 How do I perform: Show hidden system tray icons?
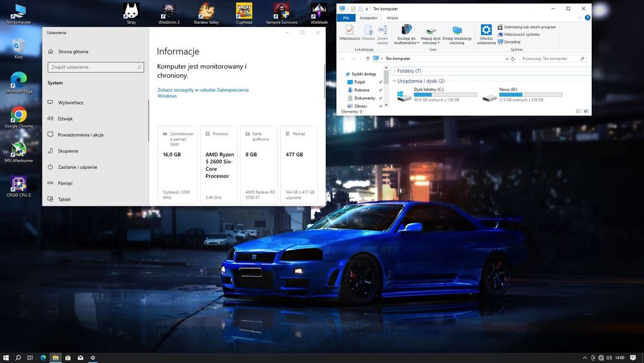click(585, 358)
